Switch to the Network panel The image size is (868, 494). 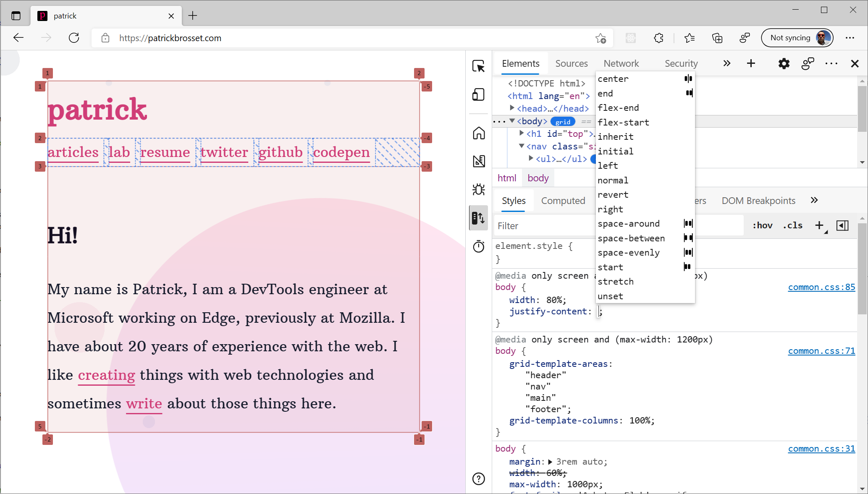[x=621, y=63]
